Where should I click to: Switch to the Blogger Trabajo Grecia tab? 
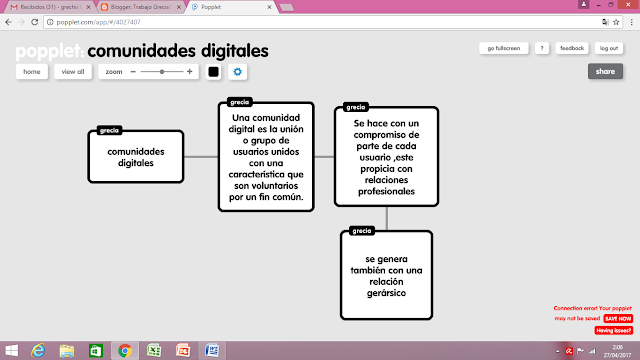click(x=141, y=7)
